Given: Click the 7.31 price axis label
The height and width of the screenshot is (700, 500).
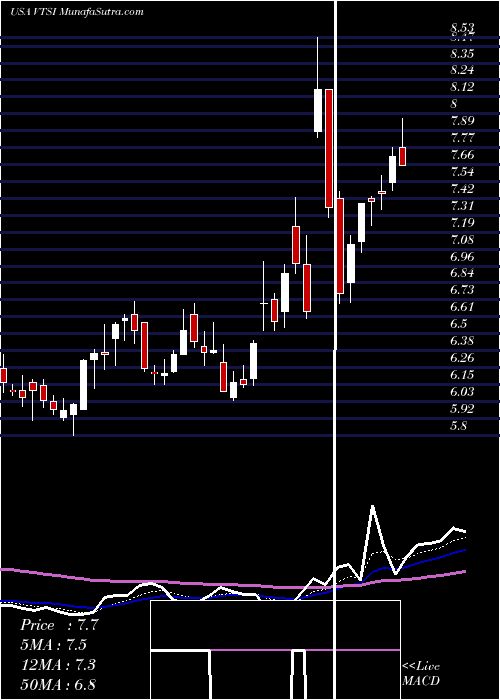Looking at the screenshot, I should pyautogui.click(x=462, y=206).
